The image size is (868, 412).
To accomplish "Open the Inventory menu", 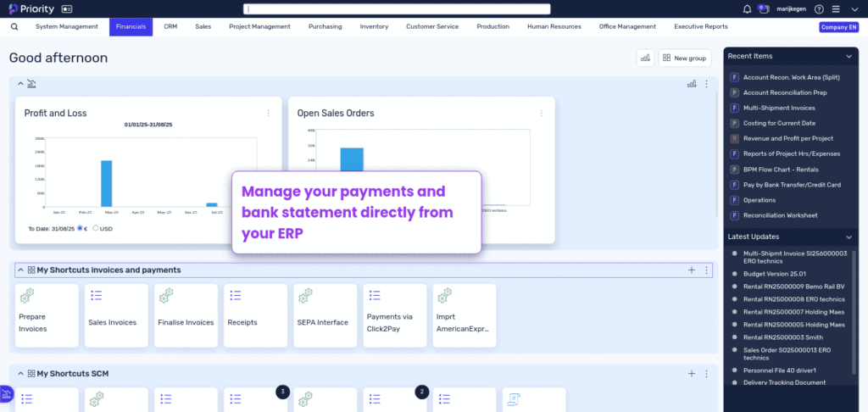I will point(374,26).
